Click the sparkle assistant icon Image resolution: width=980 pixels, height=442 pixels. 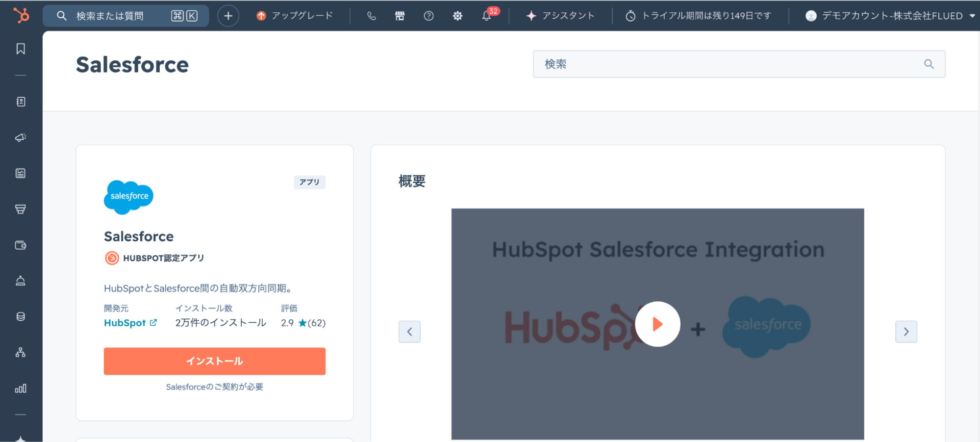531,16
